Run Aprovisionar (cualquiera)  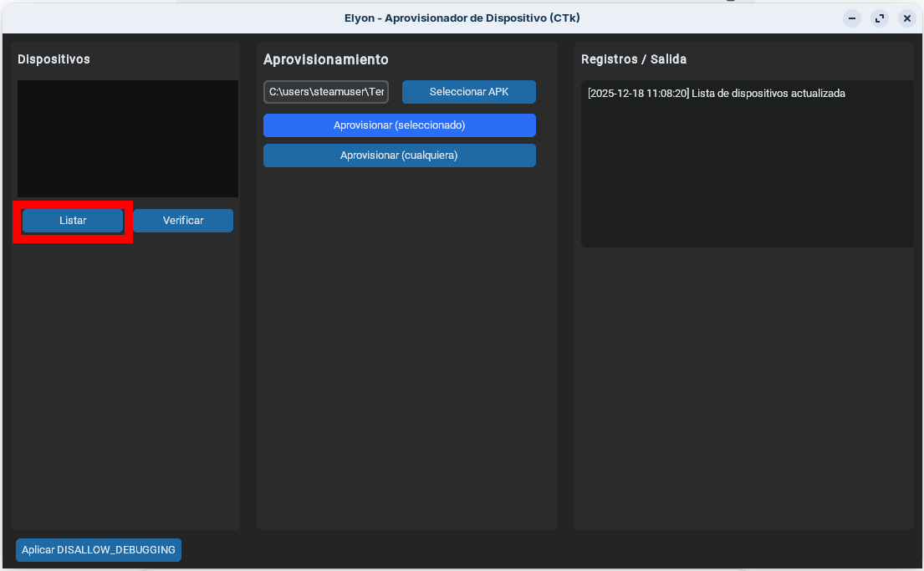[399, 155]
